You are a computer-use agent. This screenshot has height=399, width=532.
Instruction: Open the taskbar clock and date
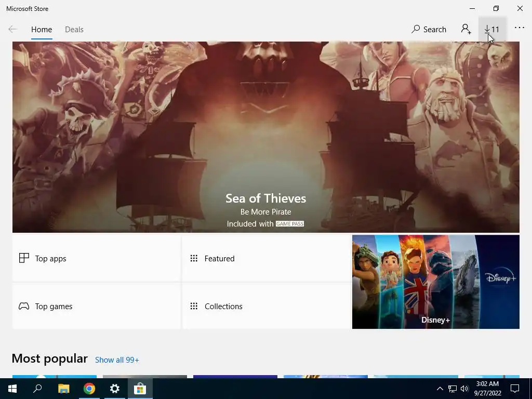pos(487,389)
